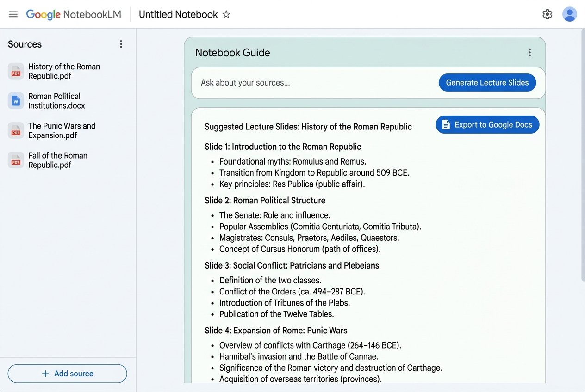
Task: Click the Slide 4: Expansion of Rome heading
Action: point(276,331)
